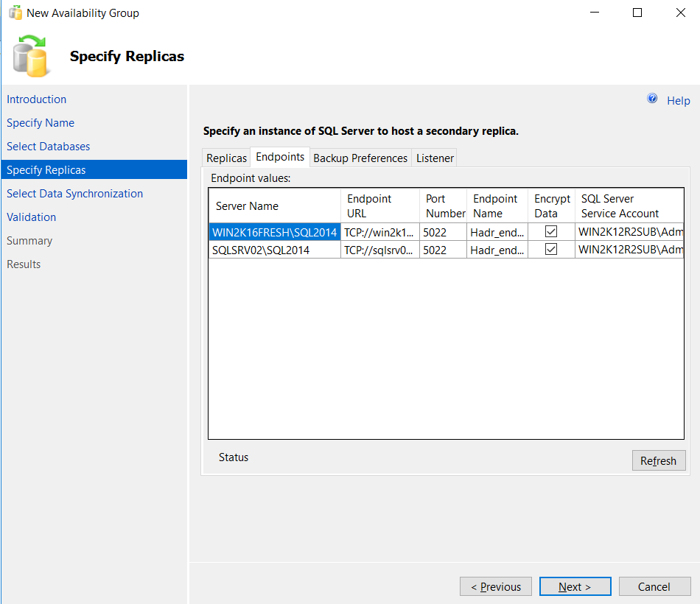The height and width of the screenshot is (604, 700).
Task: Open the Select Data Synchronization step
Action: point(74,193)
